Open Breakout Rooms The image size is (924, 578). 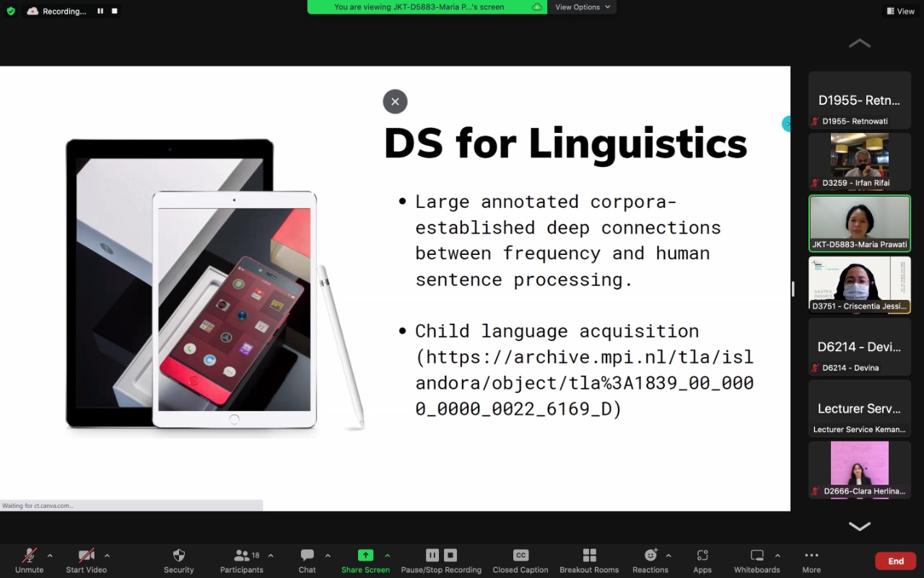point(589,556)
